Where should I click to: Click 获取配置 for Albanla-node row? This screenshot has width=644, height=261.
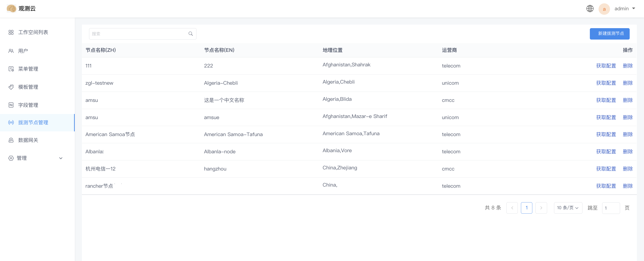(606, 152)
